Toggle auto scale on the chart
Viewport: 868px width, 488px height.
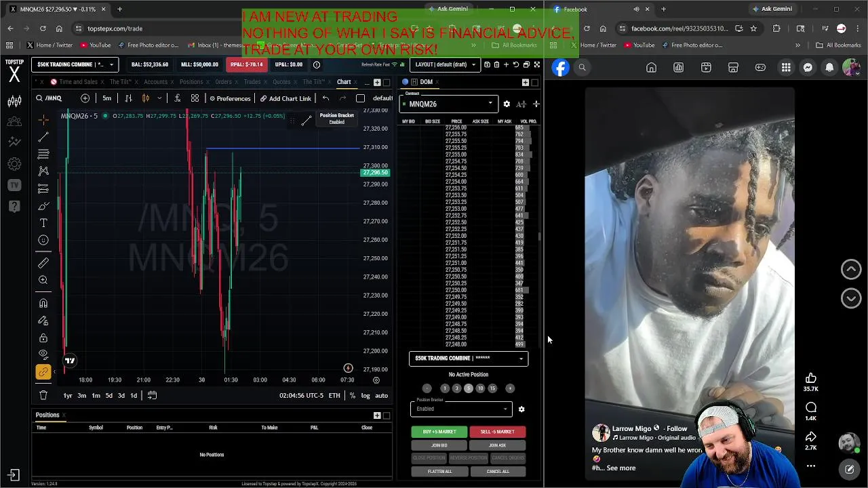pos(381,395)
